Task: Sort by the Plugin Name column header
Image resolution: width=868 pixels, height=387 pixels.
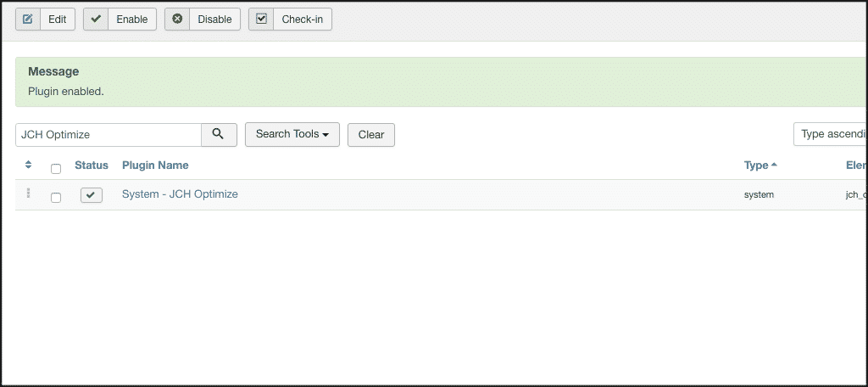Action: (155, 165)
